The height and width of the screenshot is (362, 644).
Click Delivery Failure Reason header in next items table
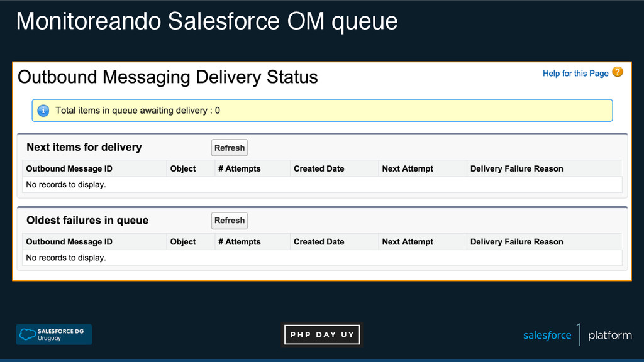[517, 168]
